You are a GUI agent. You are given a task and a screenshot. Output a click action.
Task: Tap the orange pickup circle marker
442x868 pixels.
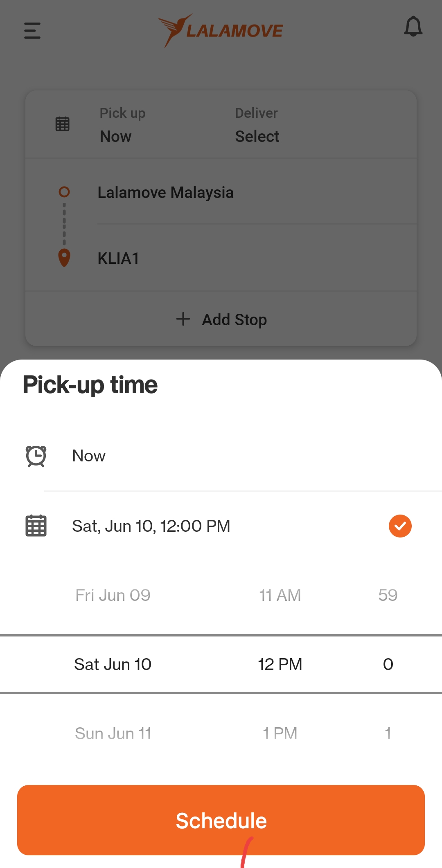pos(64,191)
